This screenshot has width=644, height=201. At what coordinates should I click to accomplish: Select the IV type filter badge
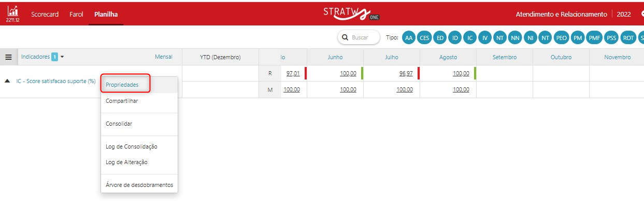485,38
